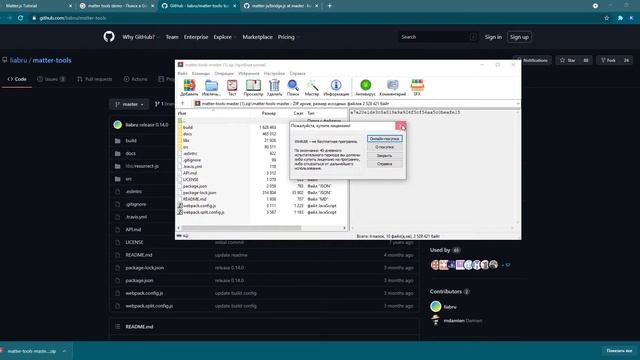This screenshot has width=640, height=360.
Task: Click the browser extensions puzzle icon
Action: (620, 18)
